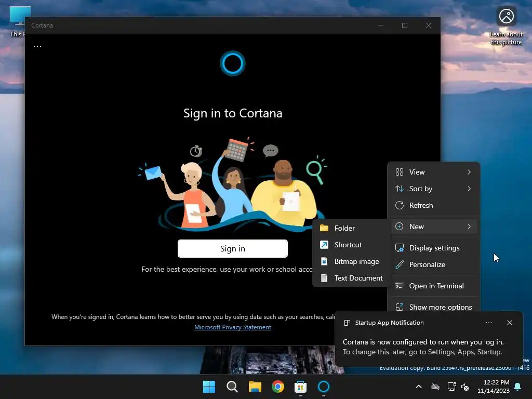This screenshot has width=532, height=399.
Task: Click the network status tray icon
Action: tap(451, 387)
